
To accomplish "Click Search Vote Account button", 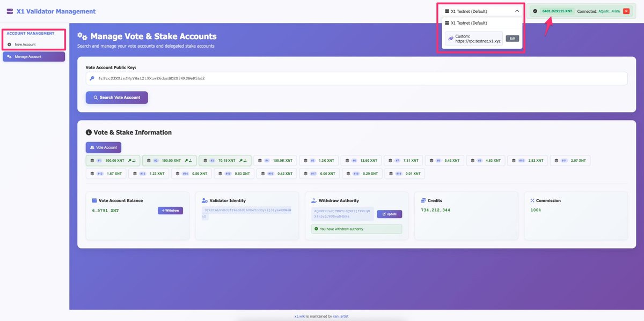I will click(x=116, y=98).
